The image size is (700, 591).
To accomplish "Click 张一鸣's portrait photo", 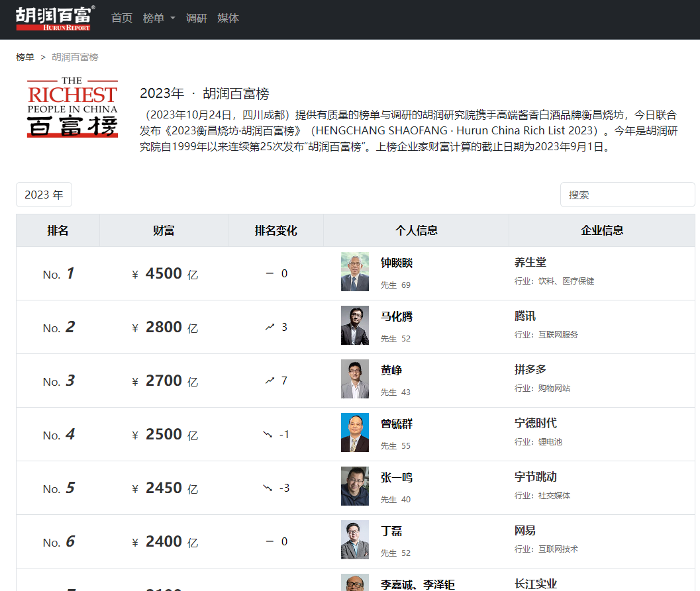I will (x=355, y=486).
